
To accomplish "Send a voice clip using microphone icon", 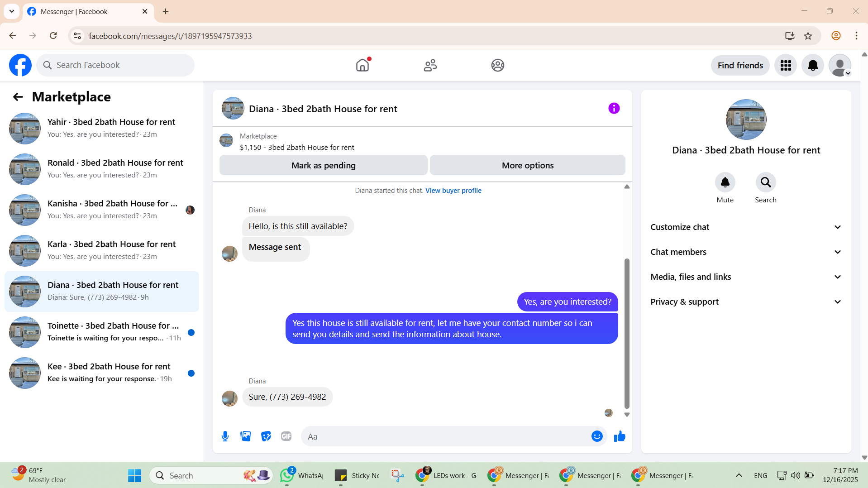I will [225, 436].
